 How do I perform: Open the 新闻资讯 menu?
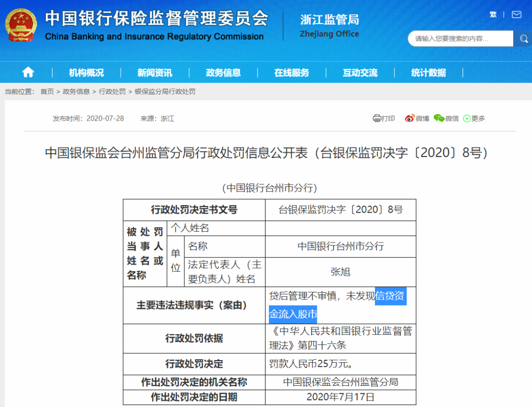pos(155,73)
